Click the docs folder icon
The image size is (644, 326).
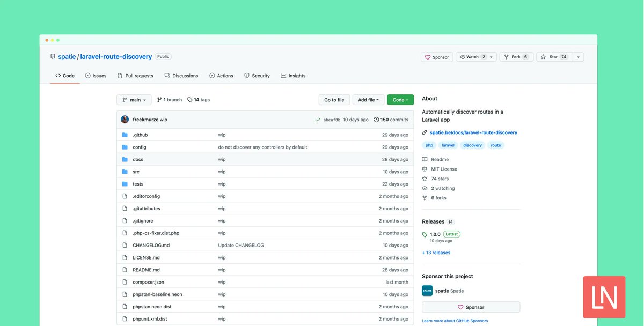pos(125,159)
